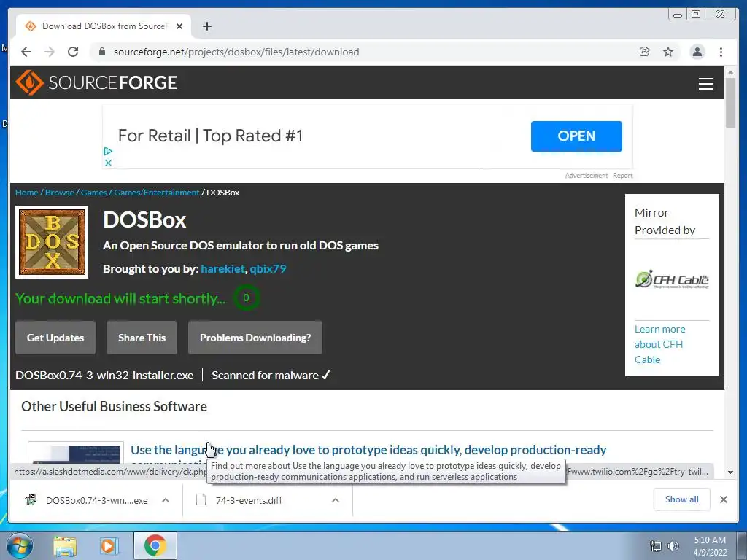The image size is (747, 560).
Task: Click the DOSBox project logo image
Action: point(52,242)
